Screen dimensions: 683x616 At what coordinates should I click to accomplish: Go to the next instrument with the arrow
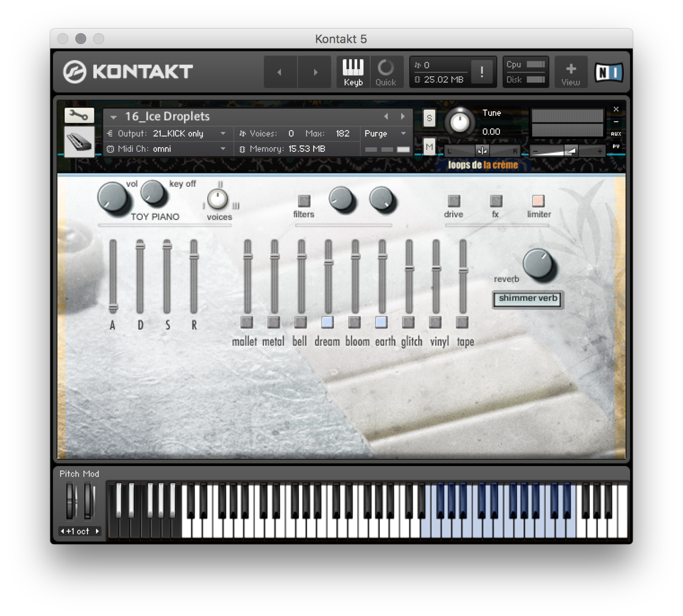403,116
